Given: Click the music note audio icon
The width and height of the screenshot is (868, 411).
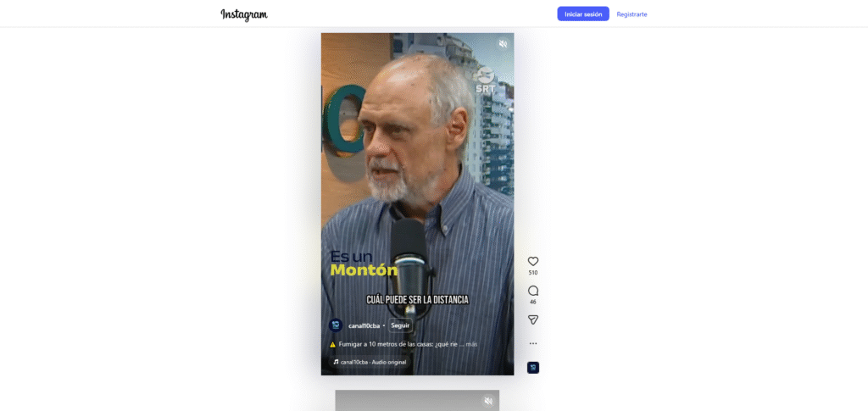Looking at the screenshot, I should 336,362.
